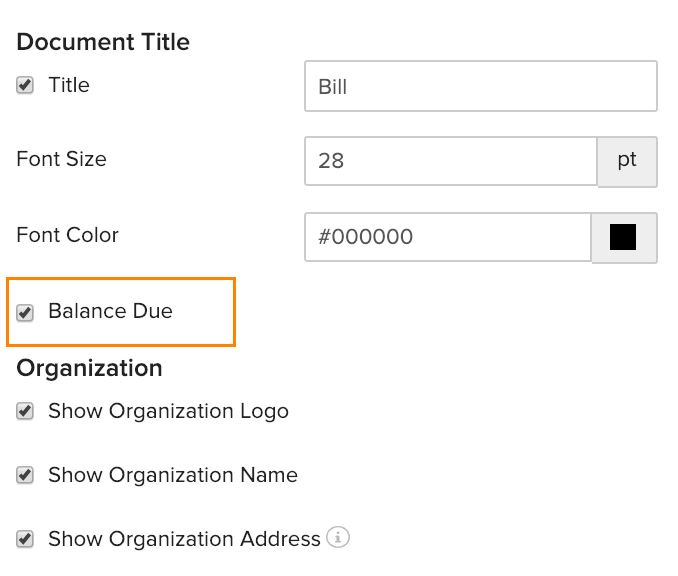Screen dimensions: 678x576
Task: Uncheck the Show Organization Name box
Action: pyautogui.click(x=25, y=475)
